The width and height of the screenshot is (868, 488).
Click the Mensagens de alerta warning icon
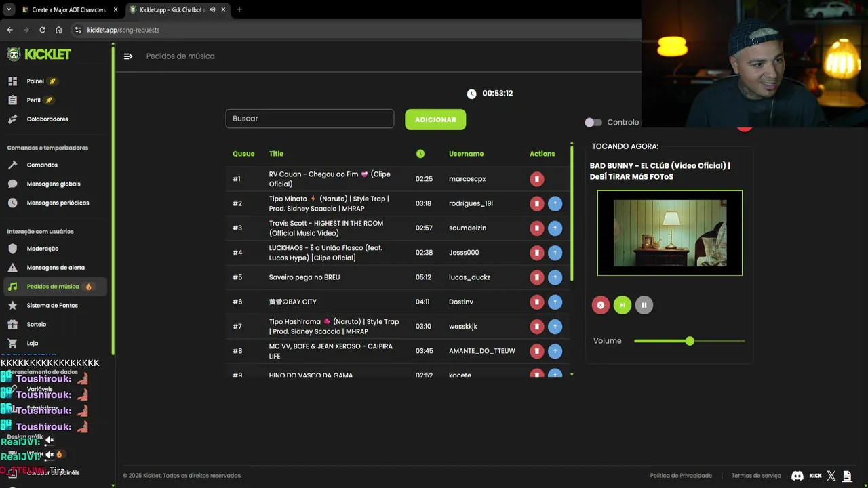pyautogui.click(x=12, y=268)
